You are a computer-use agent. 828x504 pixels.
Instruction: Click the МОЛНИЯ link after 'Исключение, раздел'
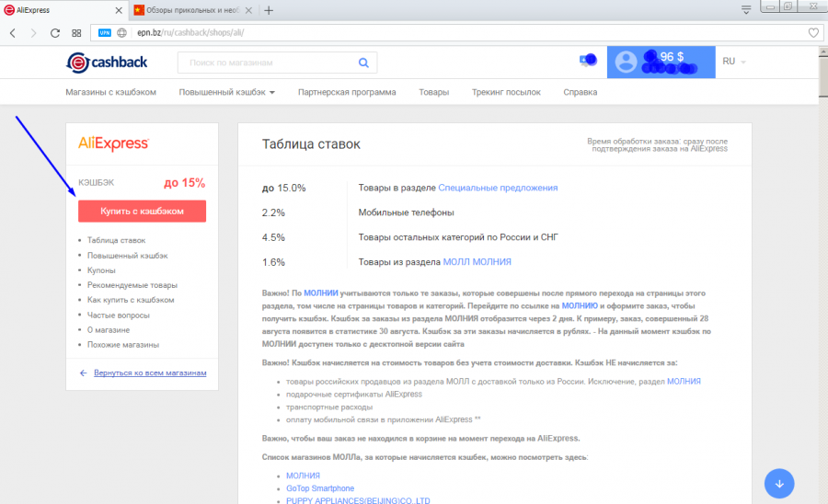(684, 381)
